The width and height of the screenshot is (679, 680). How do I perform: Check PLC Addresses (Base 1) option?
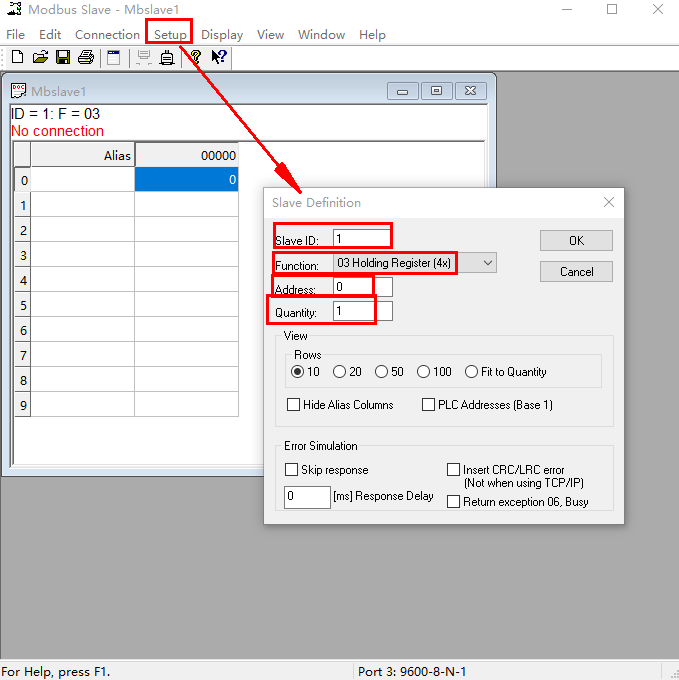point(428,405)
